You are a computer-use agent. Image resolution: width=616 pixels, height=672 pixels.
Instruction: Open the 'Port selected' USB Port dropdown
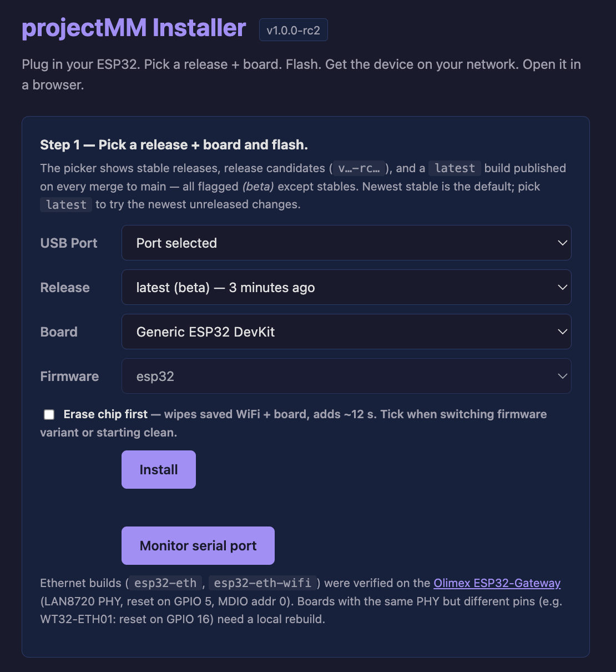[x=346, y=243]
